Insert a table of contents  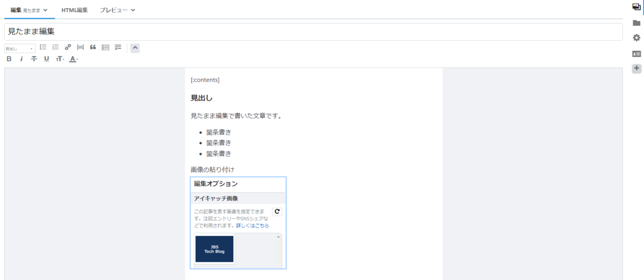[106, 48]
